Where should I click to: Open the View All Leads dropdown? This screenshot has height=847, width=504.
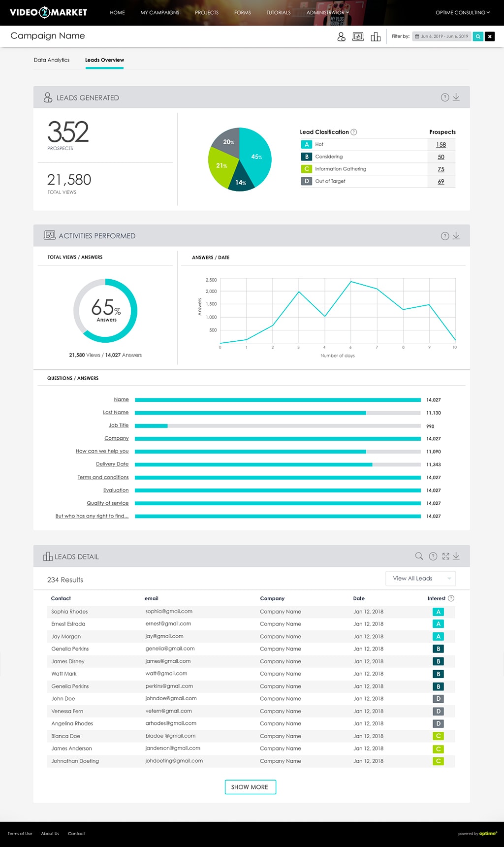421,579
